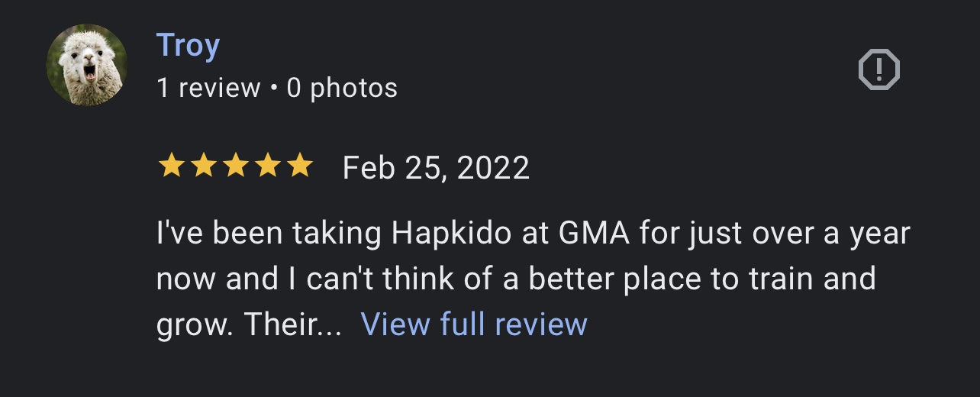
Task: Click the fourth gold rating star
Action: click(267, 166)
